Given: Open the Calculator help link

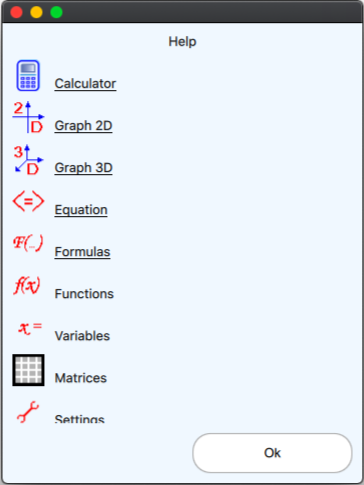Looking at the screenshot, I should click(85, 83).
